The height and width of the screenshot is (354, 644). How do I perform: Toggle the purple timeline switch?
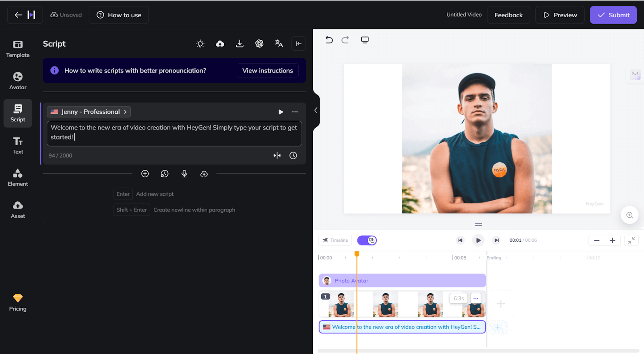(x=367, y=241)
